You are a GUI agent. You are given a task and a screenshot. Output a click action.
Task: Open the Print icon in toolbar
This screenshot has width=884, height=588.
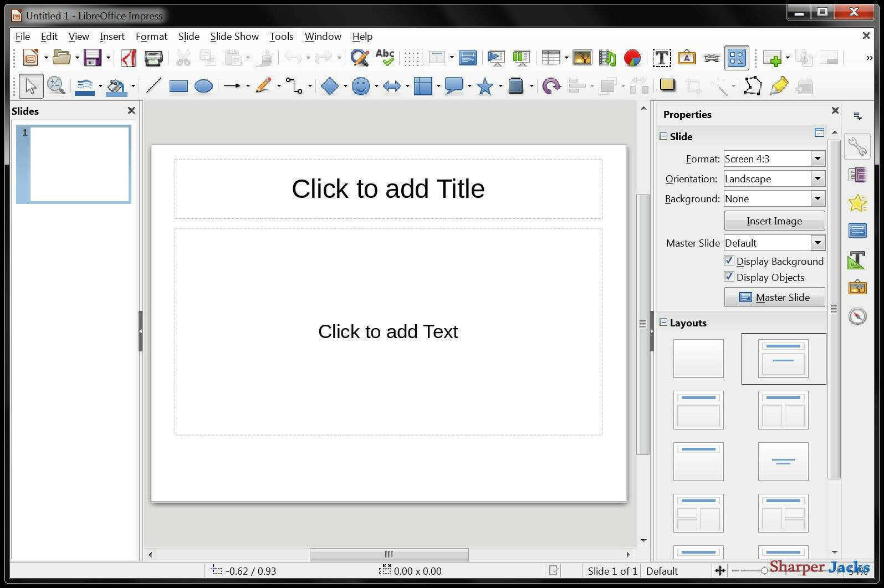coord(154,58)
